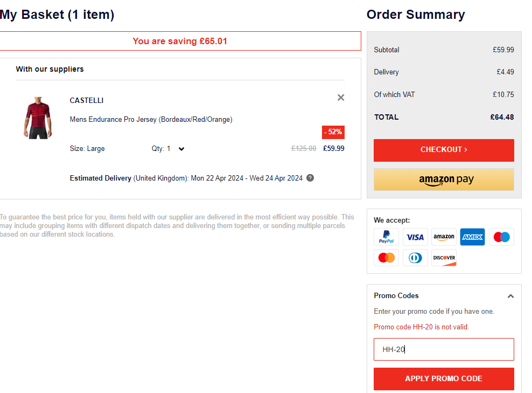The width and height of the screenshot is (532, 393).
Task: Collapse the Promo Codes section
Action: tap(510, 296)
